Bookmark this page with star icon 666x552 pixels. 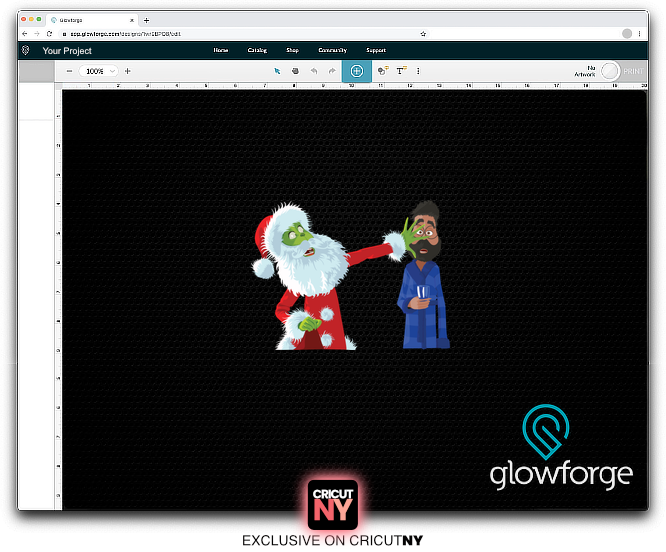pyautogui.click(x=423, y=34)
